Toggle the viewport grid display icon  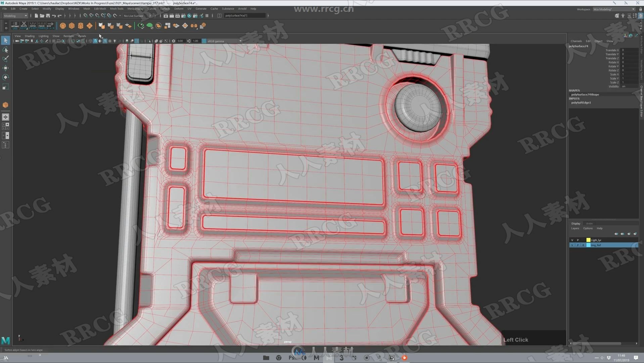point(54,41)
